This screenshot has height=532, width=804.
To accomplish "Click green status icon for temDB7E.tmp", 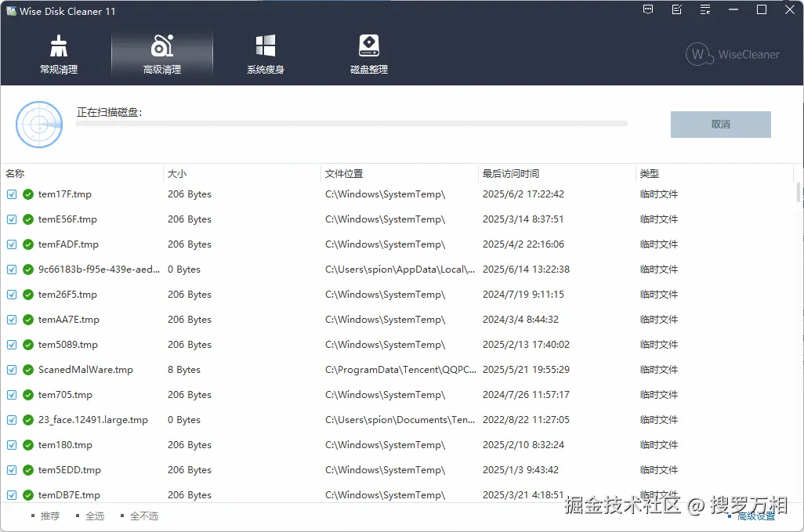I will point(28,495).
